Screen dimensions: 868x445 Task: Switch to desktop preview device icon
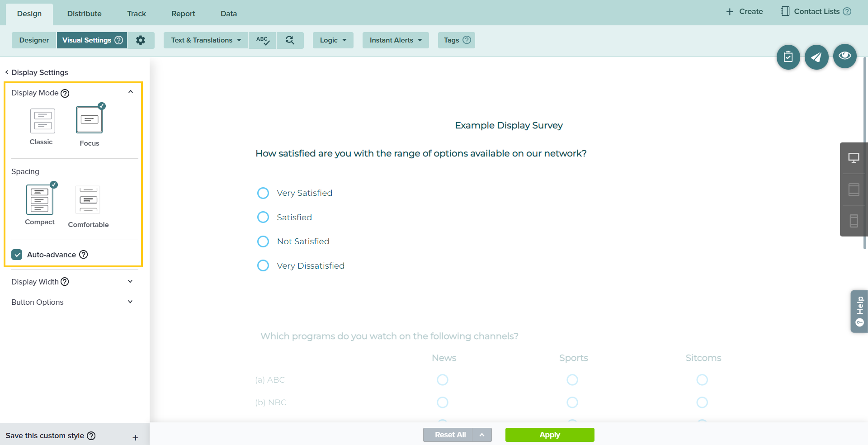854,158
